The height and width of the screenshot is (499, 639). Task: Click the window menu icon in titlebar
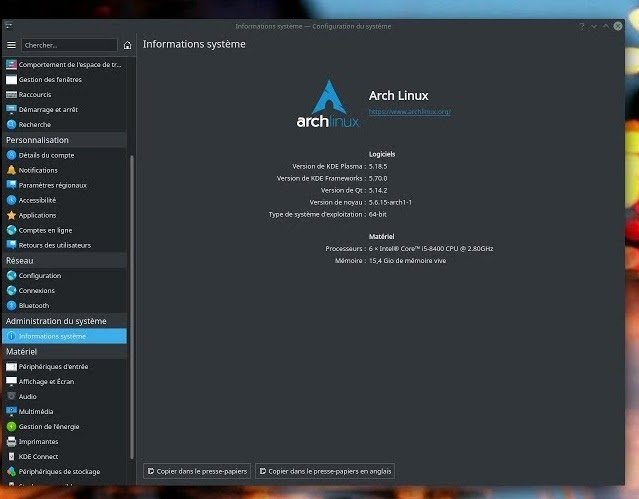coord(9,26)
